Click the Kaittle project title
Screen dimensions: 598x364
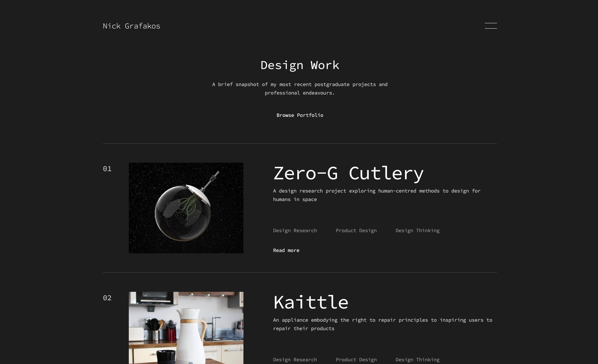click(311, 302)
